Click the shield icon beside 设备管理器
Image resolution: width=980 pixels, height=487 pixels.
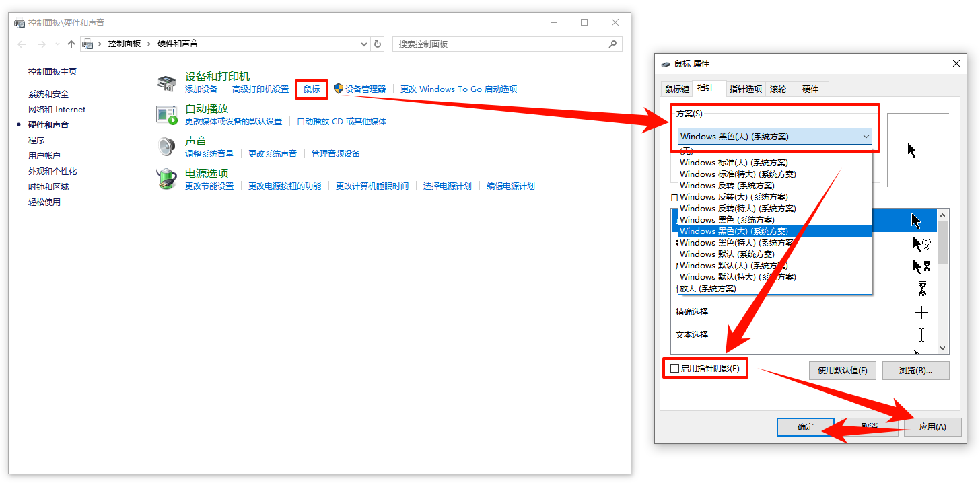[x=339, y=89]
